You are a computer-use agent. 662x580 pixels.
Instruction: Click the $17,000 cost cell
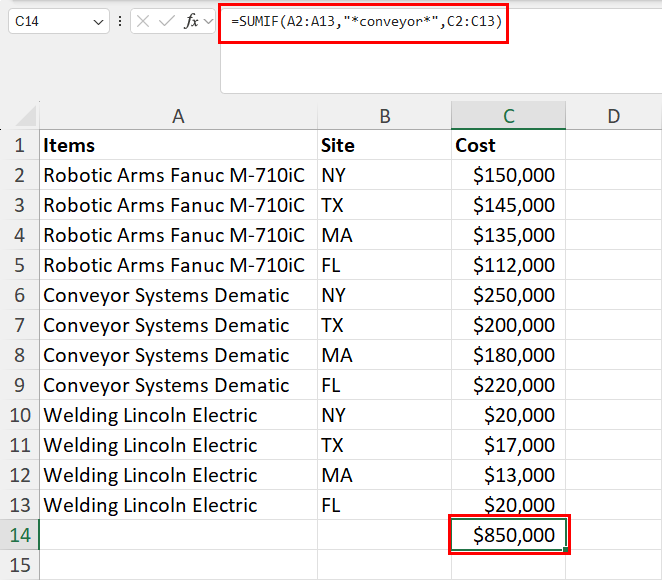click(508, 444)
